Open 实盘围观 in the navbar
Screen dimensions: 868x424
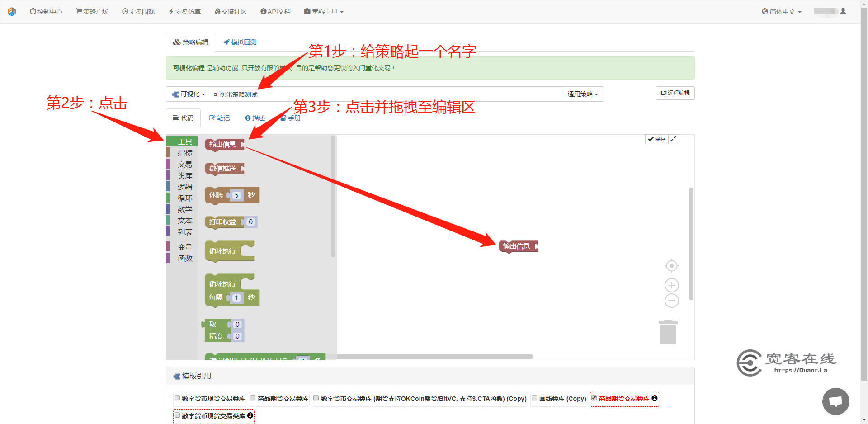click(x=138, y=12)
